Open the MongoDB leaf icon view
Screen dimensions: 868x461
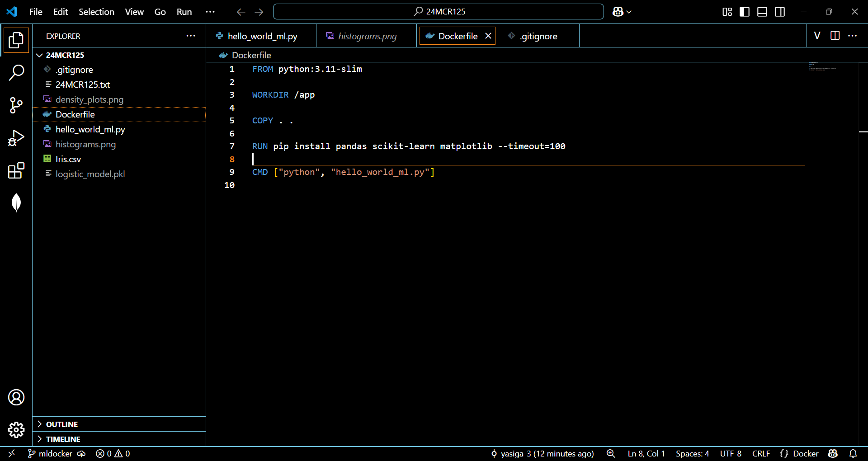click(x=16, y=203)
